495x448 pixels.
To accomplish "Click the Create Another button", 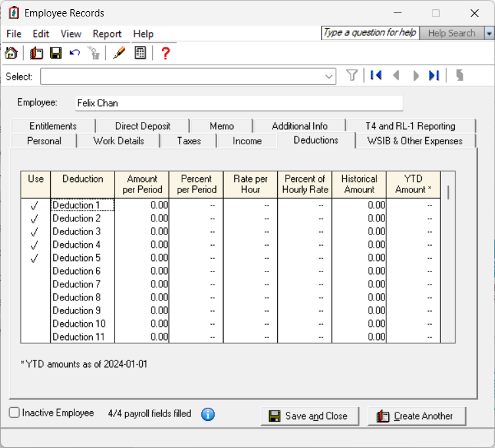I will 417,416.
